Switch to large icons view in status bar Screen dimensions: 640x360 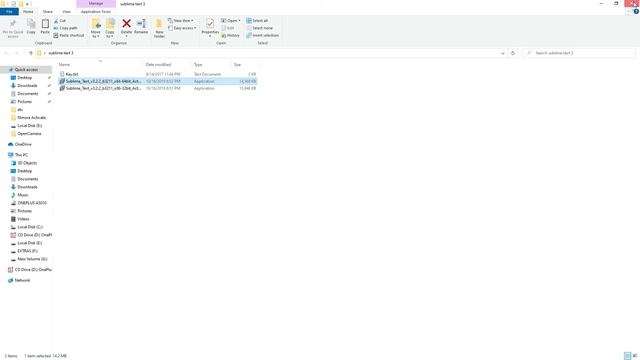[x=635, y=356]
